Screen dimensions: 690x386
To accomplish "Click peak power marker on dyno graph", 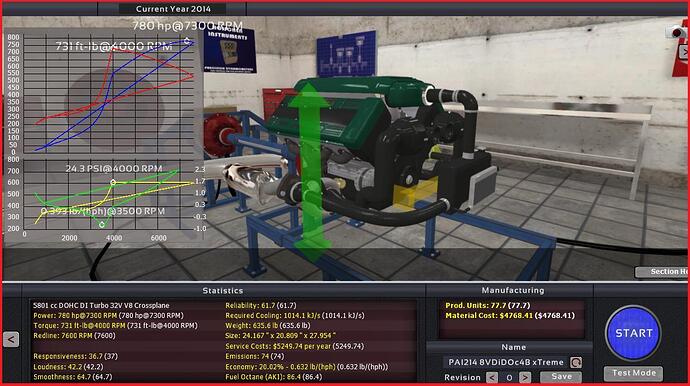I will [x=187, y=40].
